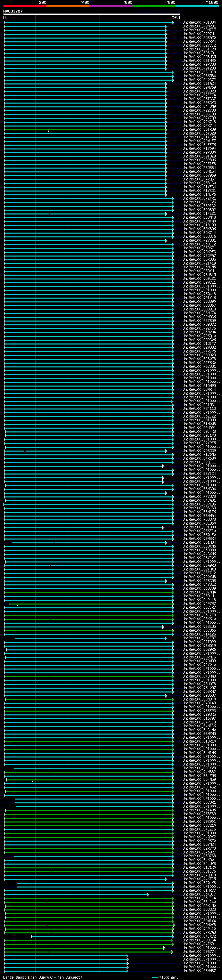
Task: Select hit UniRef100_A9NRB1
Action: click(199, 27)
